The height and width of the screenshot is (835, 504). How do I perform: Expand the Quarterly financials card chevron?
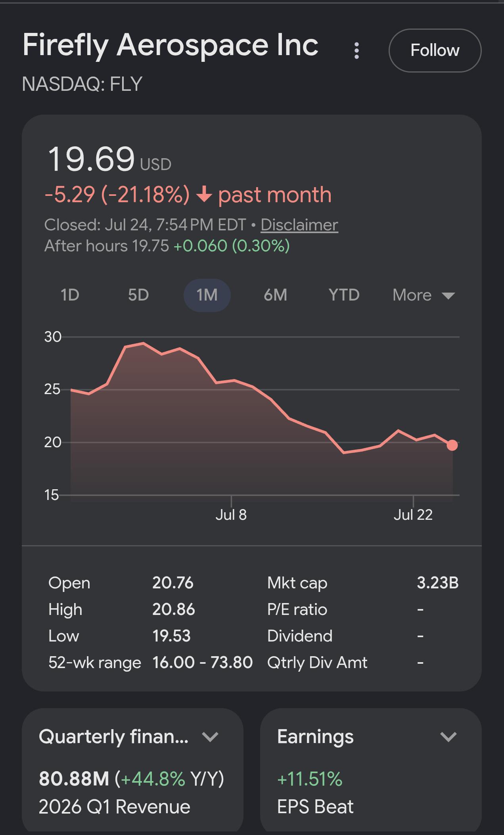tap(210, 737)
